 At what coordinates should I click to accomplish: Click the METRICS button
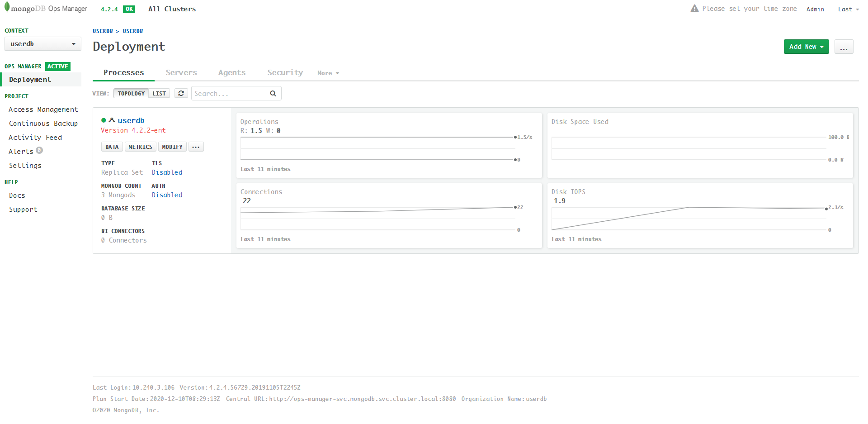point(140,147)
